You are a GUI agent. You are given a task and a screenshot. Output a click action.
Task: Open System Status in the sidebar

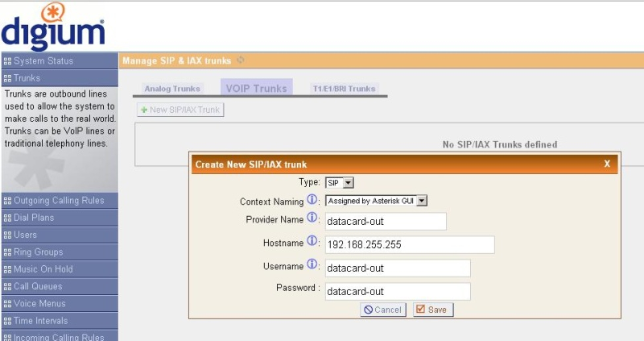[x=59, y=60]
